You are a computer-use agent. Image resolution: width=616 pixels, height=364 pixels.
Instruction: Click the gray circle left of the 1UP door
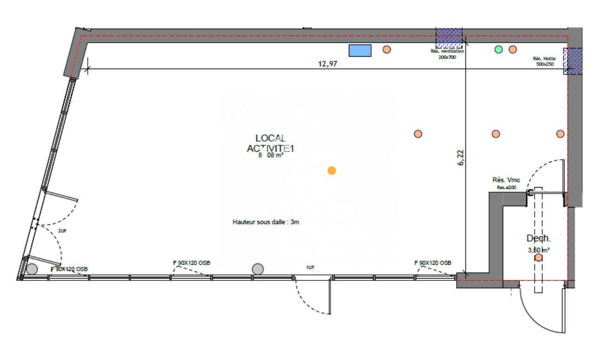(257, 268)
